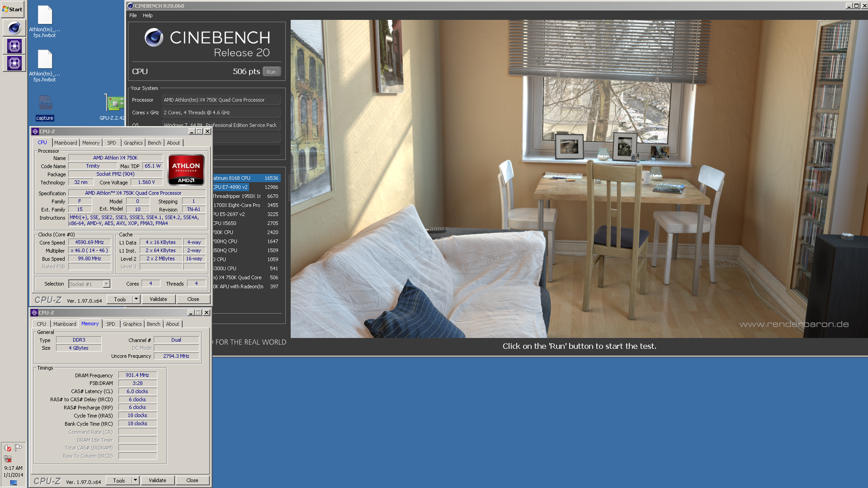Select the E5-2697 v2 ranking row
The image size is (868, 488).
click(x=246, y=214)
